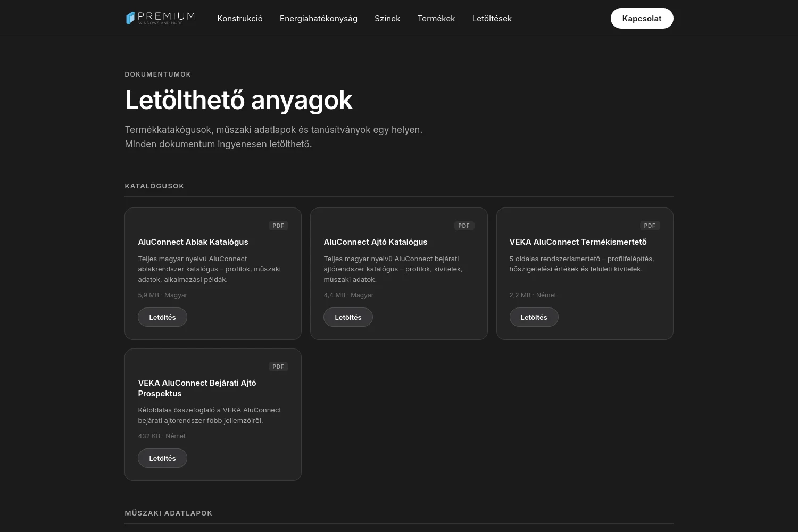The height and width of the screenshot is (532, 798).
Task: Click the VEKA AluConnect Bejárati Ajtó Prospektus title
Action: click(197, 388)
